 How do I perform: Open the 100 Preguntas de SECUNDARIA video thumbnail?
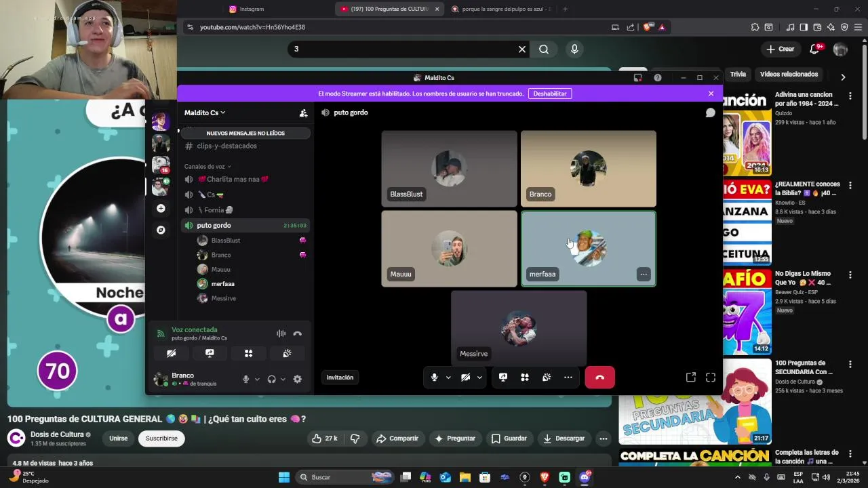(695, 401)
